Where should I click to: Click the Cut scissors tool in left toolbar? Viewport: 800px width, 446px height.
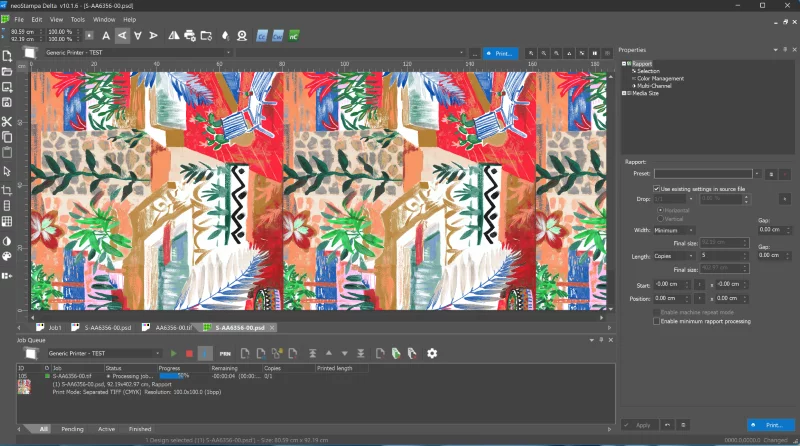pyautogui.click(x=7, y=121)
